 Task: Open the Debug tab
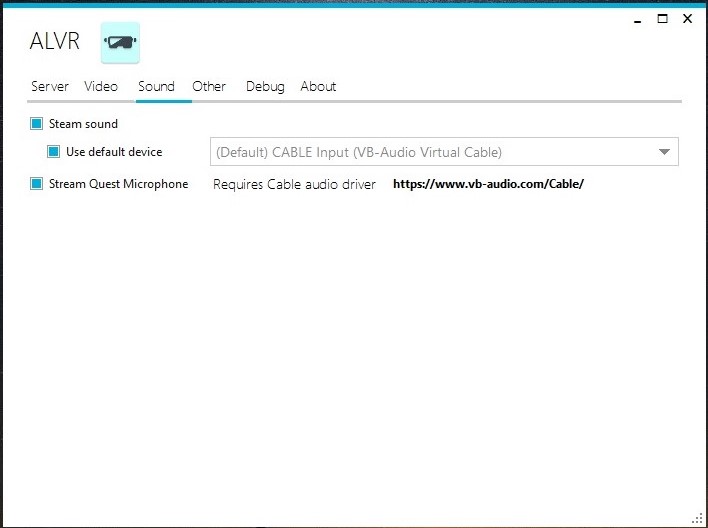click(x=265, y=87)
